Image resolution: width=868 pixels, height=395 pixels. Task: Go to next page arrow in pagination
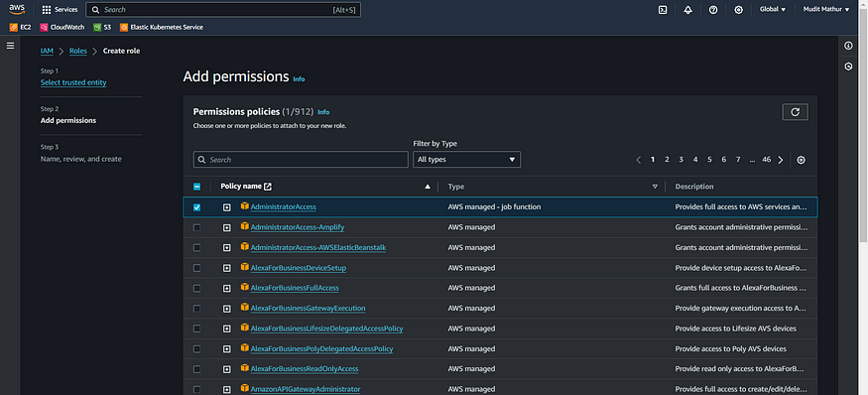(x=781, y=160)
